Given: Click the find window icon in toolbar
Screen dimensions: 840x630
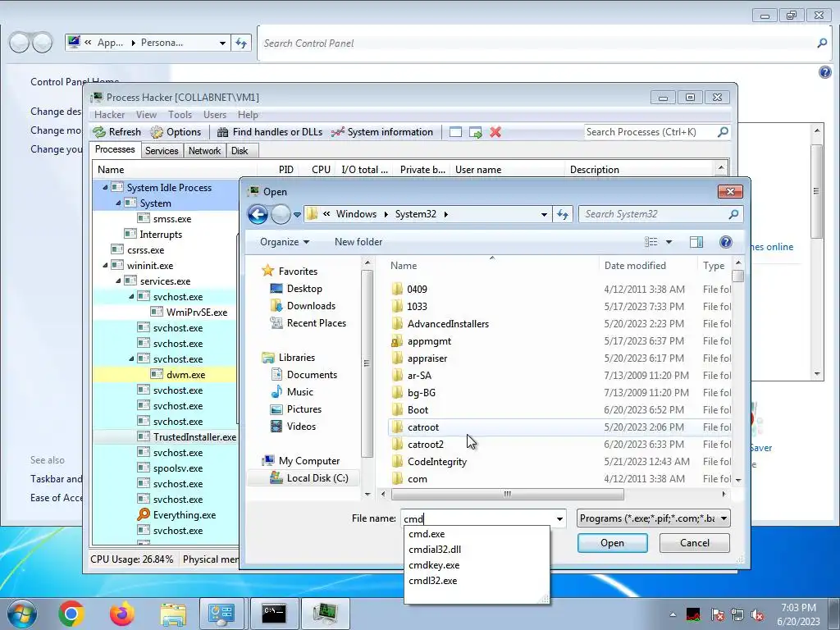Looking at the screenshot, I should [x=455, y=132].
